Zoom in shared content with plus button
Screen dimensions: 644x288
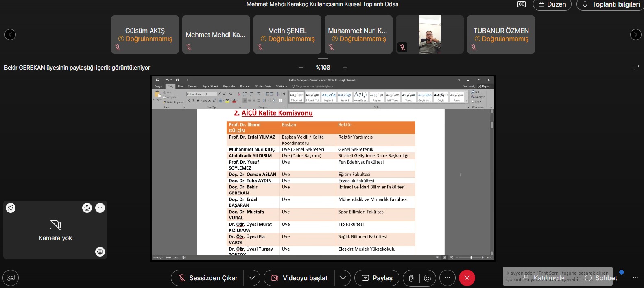click(x=345, y=68)
